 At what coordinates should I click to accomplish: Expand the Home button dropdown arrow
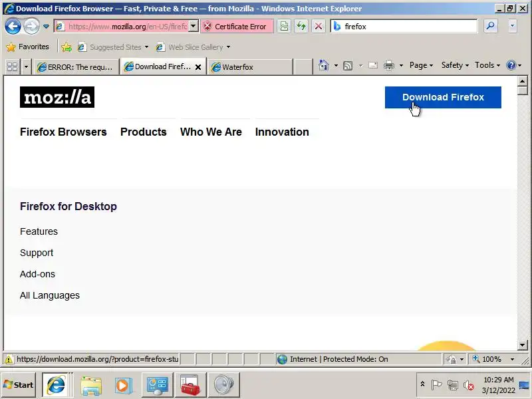[336, 65]
